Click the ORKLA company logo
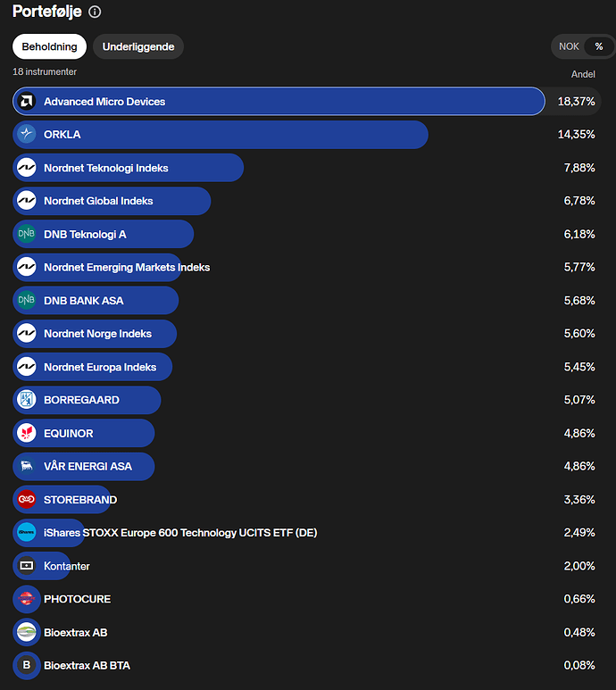The image size is (616, 690). (27, 135)
